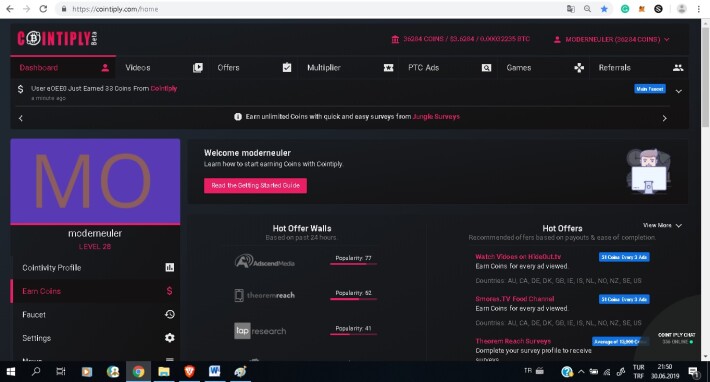Viewport: 710px width, 382px height.
Task: Open the Offers tab
Action: click(x=254, y=67)
